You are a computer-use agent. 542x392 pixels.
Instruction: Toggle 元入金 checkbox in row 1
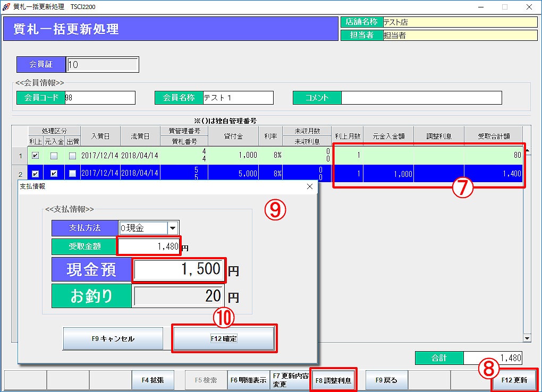(54, 156)
